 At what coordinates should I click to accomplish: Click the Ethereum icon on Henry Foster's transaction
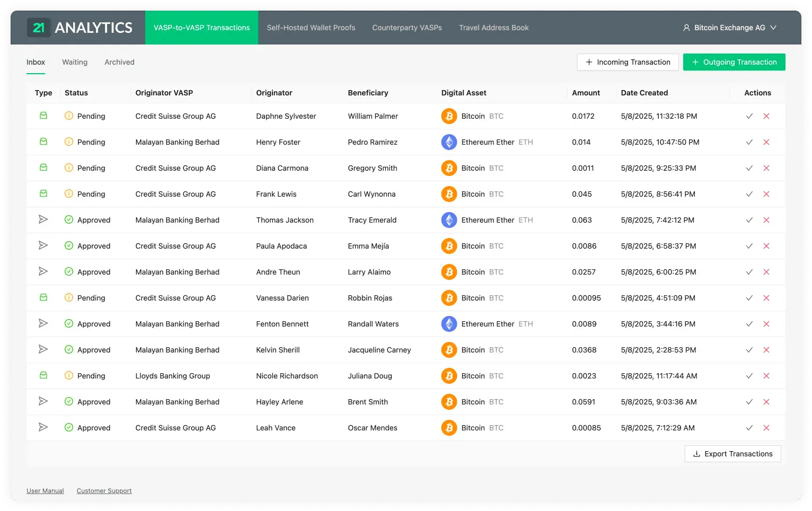pos(449,142)
